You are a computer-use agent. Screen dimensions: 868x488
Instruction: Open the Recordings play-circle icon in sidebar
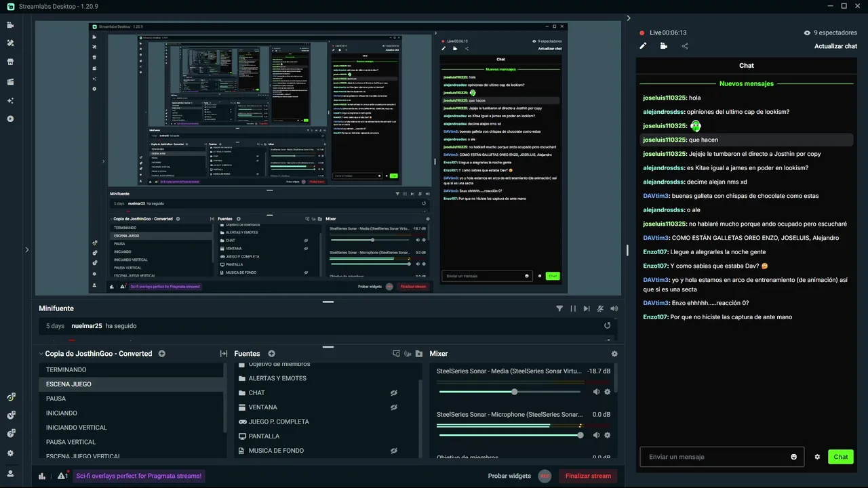10,119
